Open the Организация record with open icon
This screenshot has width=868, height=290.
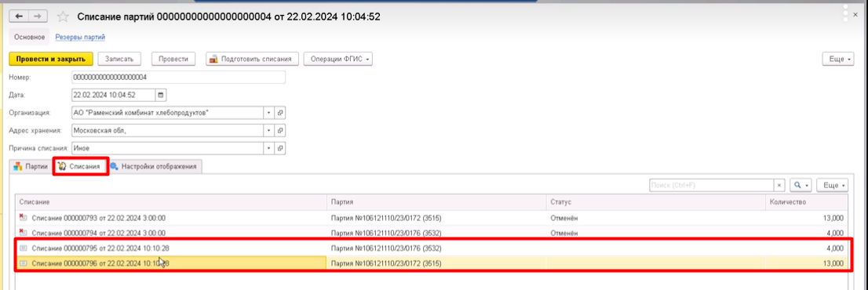[280, 113]
